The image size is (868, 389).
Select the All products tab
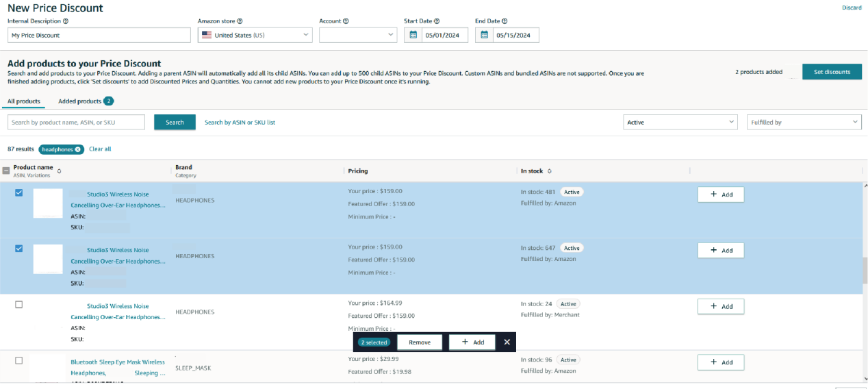24,101
